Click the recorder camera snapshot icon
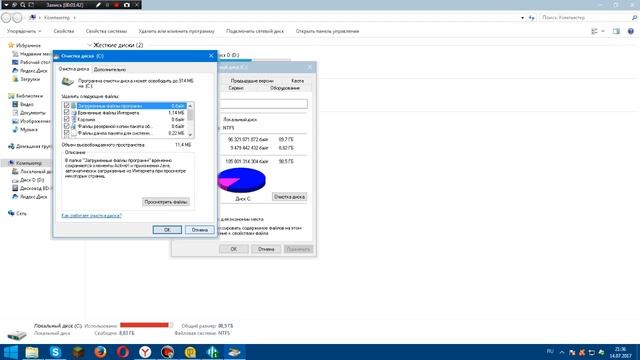This screenshot has width=640, height=360. pyautogui.click(x=127, y=5)
